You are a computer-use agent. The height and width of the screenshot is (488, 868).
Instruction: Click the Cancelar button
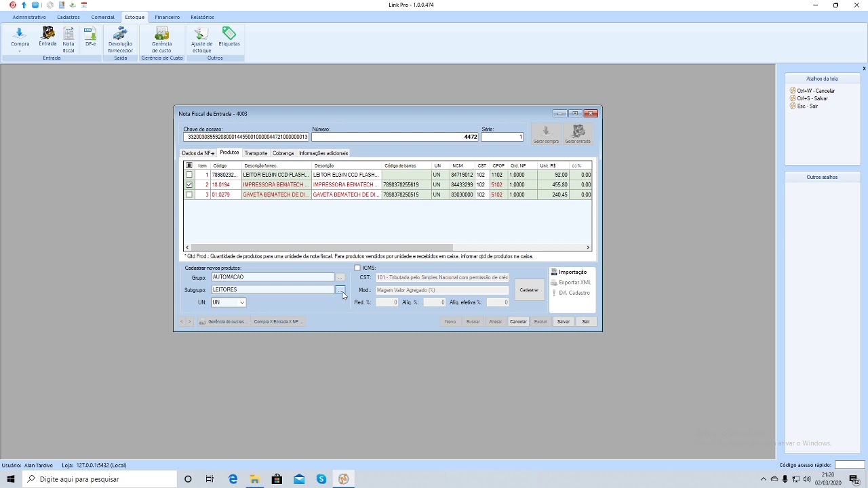pyautogui.click(x=518, y=321)
